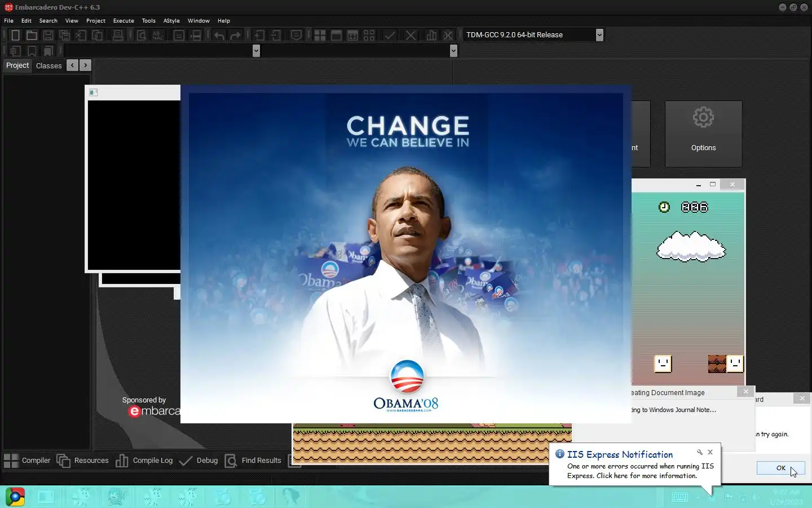This screenshot has width=812, height=508.
Task: Click the Toggle Bookmark icon in second toolbar row
Action: tap(32, 51)
